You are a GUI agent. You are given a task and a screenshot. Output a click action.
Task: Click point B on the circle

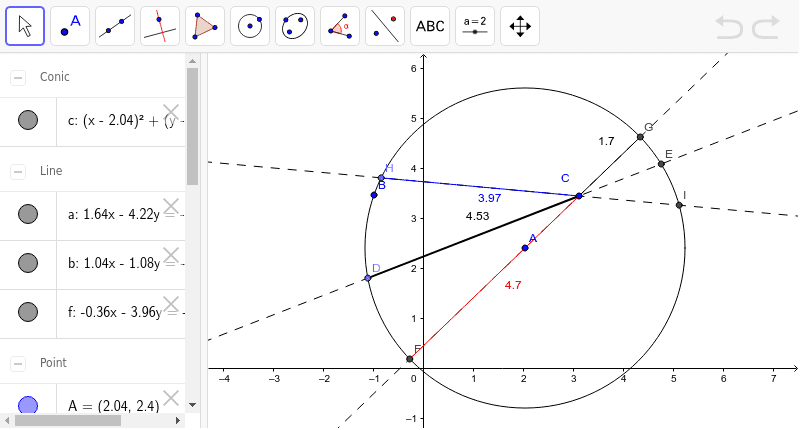374,195
